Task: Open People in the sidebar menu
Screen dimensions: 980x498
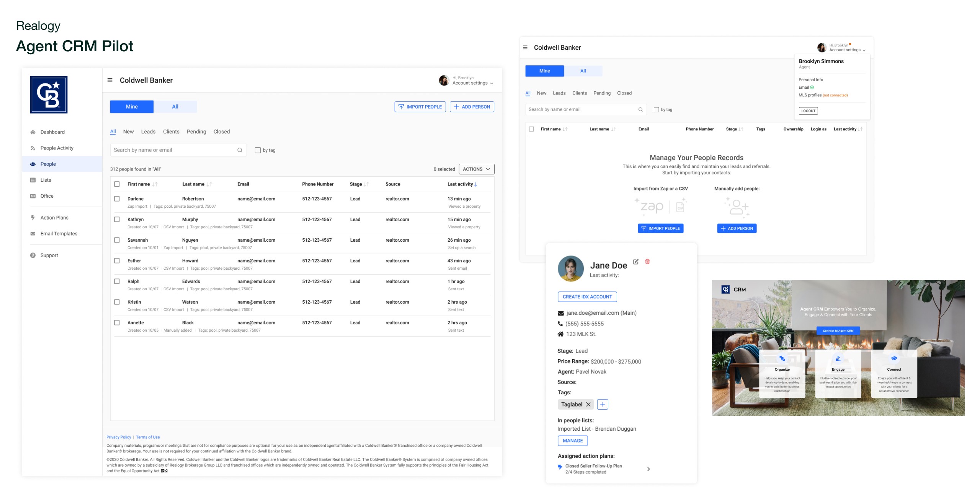Action: click(62, 164)
